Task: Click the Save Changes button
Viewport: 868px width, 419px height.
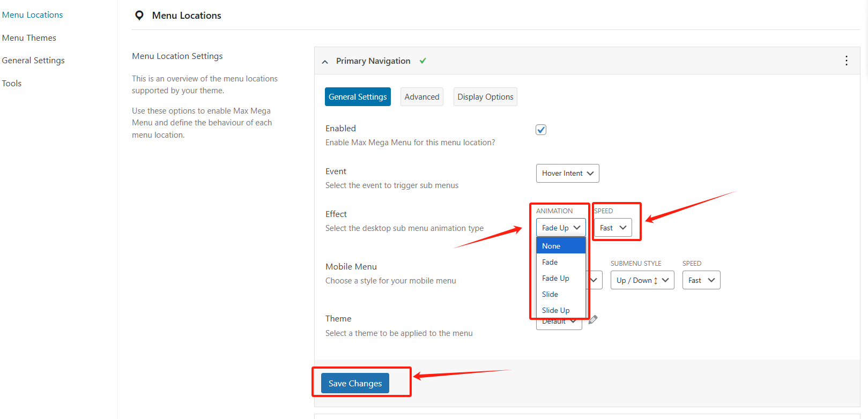Action: (355, 383)
